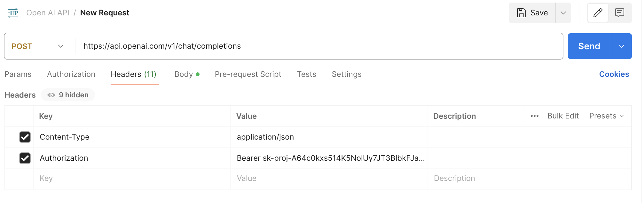This screenshot has height=203, width=644.
Task: Expand the Save options dropdown arrow
Action: click(x=563, y=13)
